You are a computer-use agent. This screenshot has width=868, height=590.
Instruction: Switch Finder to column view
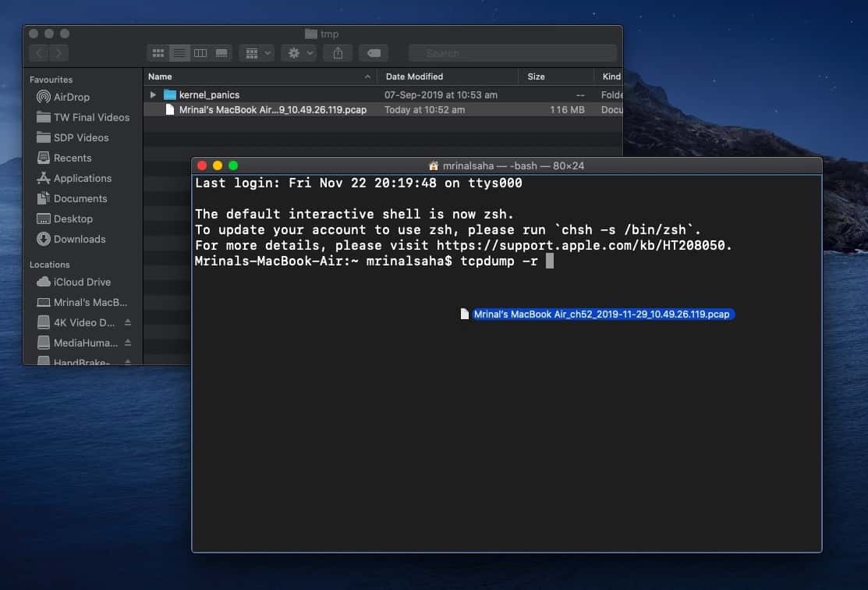(x=200, y=53)
